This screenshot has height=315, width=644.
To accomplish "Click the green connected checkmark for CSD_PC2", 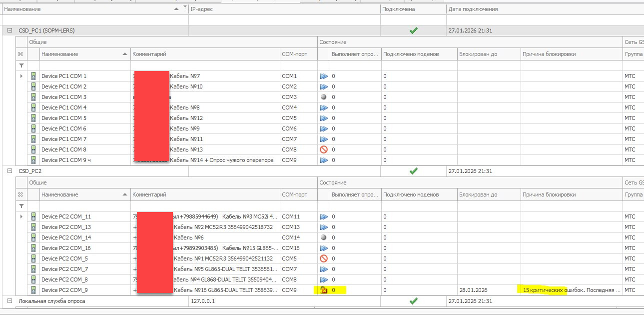I will point(413,171).
